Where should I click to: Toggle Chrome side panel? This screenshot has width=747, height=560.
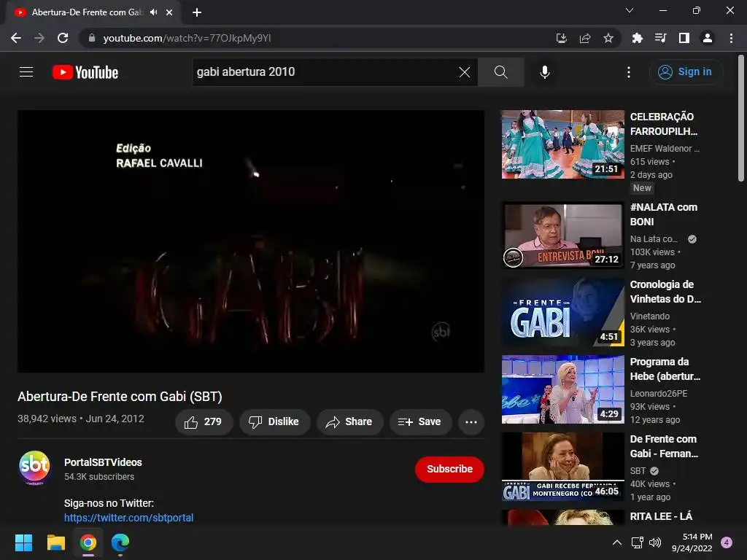point(684,38)
